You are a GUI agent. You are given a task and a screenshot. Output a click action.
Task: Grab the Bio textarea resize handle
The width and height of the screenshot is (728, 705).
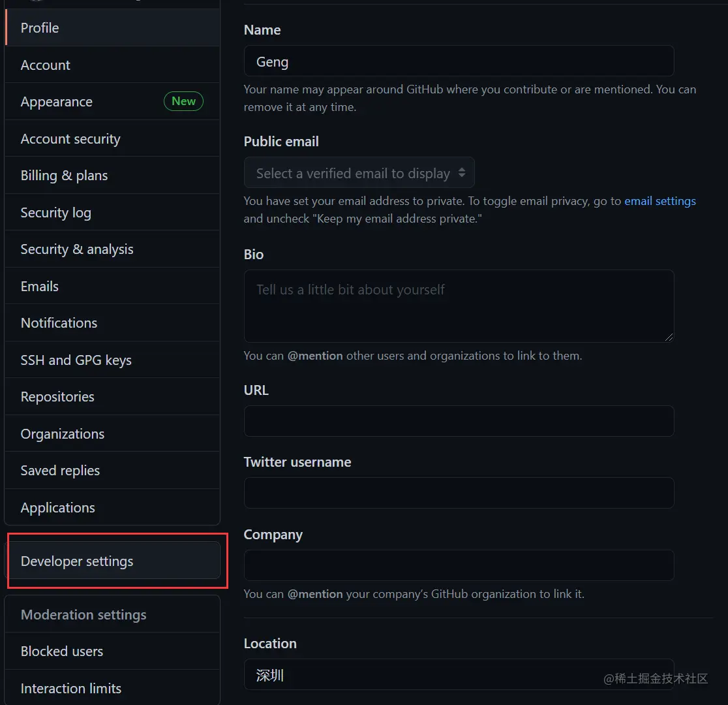669,337
